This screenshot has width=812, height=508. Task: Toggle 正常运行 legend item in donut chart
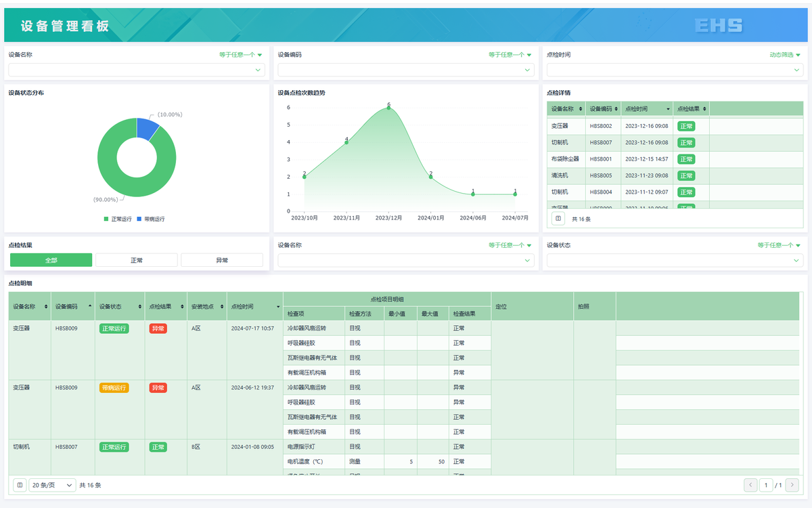coord(118,219)
